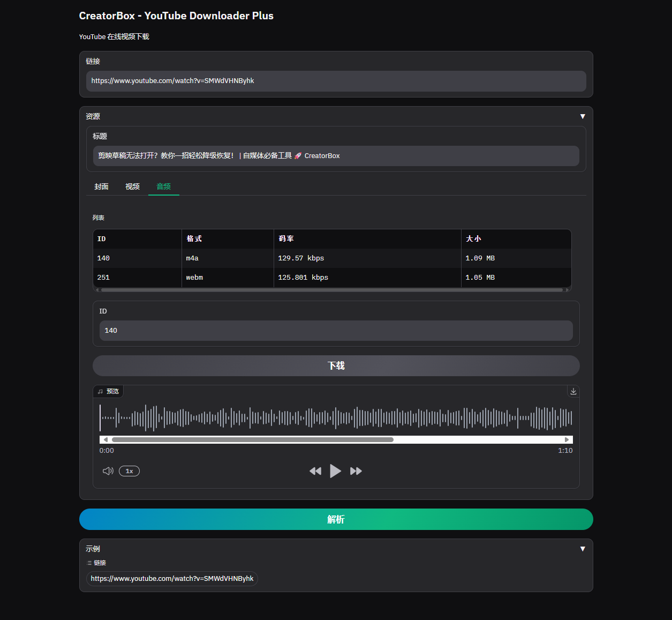Seek by clicking the audio waveform

click(x=336, y=418)
